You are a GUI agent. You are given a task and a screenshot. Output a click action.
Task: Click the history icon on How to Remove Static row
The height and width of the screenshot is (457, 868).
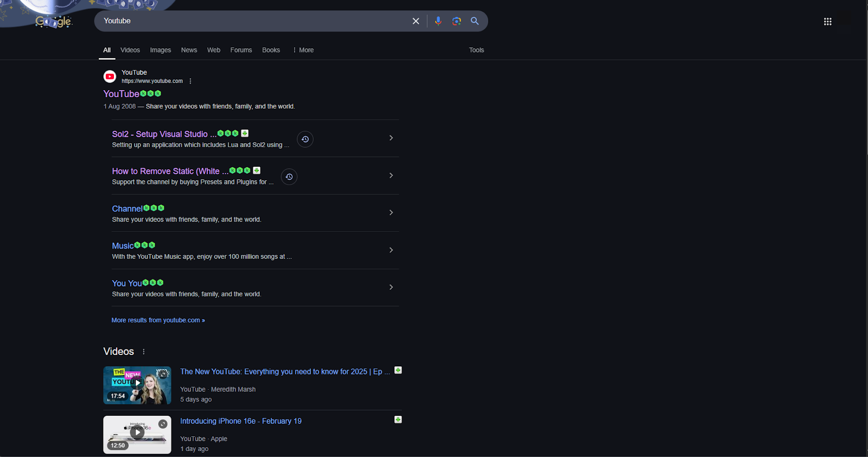click(x=289, y=177)
